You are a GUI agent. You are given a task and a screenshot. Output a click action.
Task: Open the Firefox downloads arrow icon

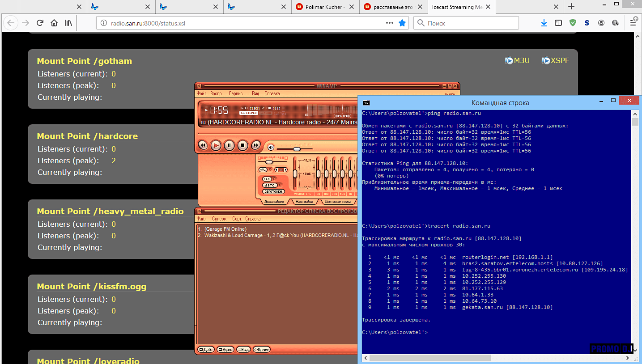coord(544,23)
